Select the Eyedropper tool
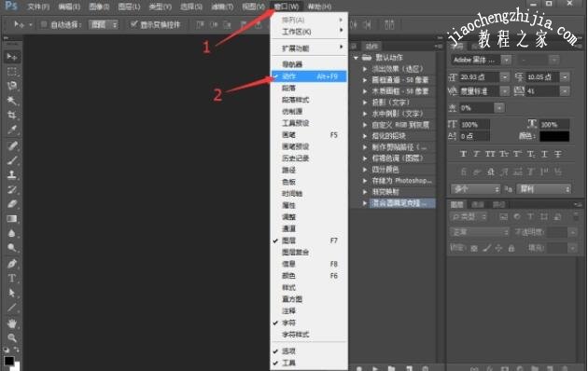This screenshot has width=588, height=371. click(x=12, y=130)
